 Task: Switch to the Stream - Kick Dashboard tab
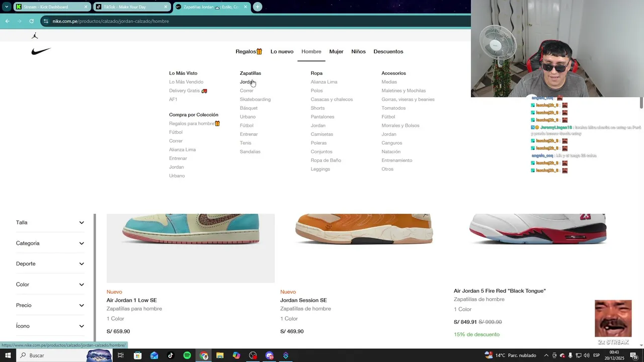51,7
